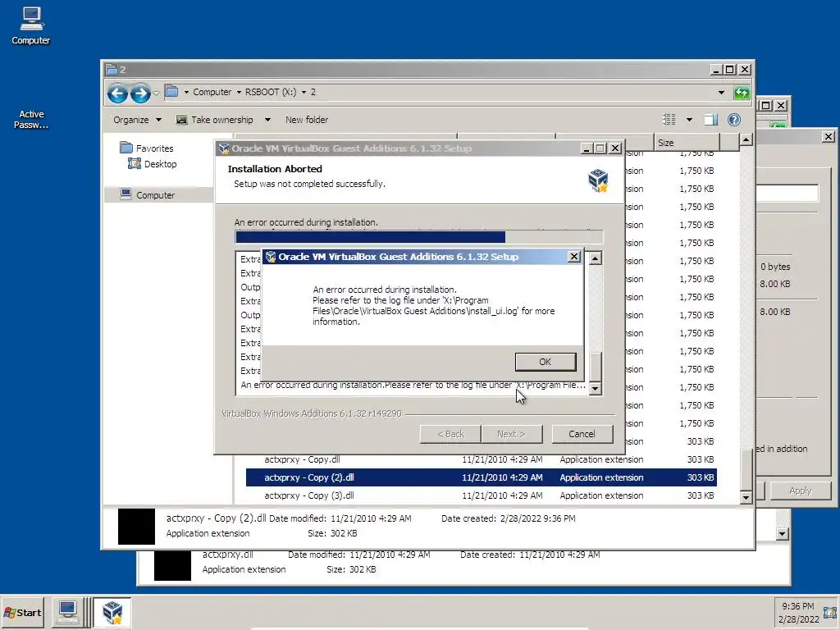This screenshot has width=840, height=630.
Task: Select Favorites in navigation pane
Action: click(147, 148)
